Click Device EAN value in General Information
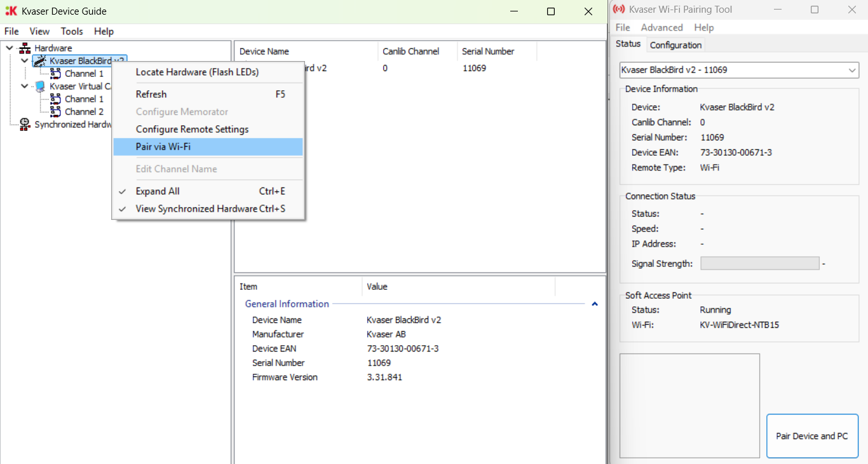Image resolution: width=868 pixels, height=464 pixels. coord(403,349)
